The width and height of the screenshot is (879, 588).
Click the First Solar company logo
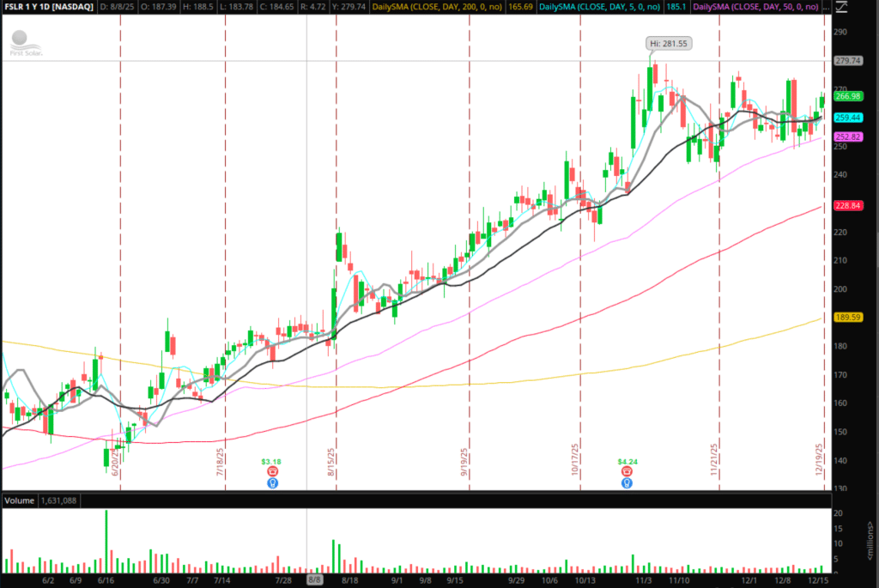coord(26,43)
